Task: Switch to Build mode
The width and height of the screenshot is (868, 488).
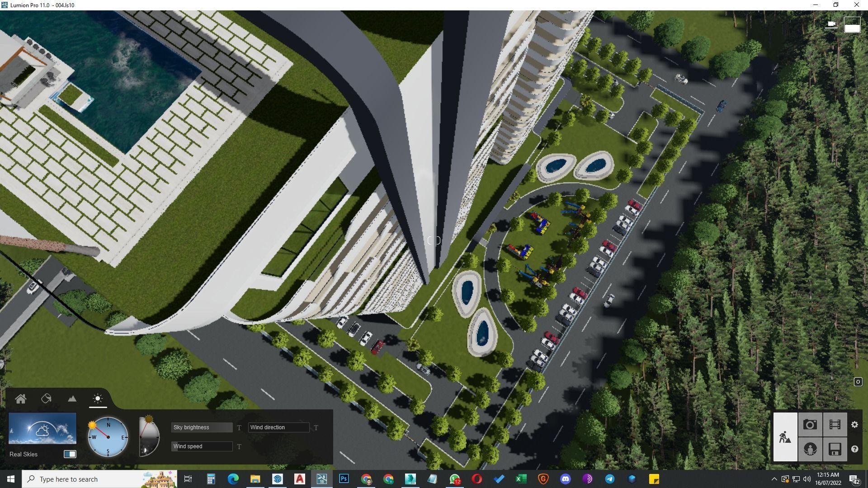Action: (785, 437)
